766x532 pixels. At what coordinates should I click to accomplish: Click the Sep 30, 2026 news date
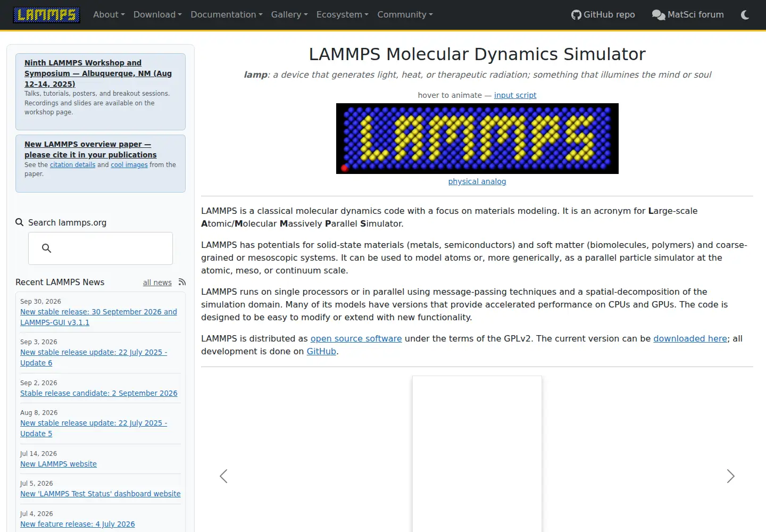40,301
